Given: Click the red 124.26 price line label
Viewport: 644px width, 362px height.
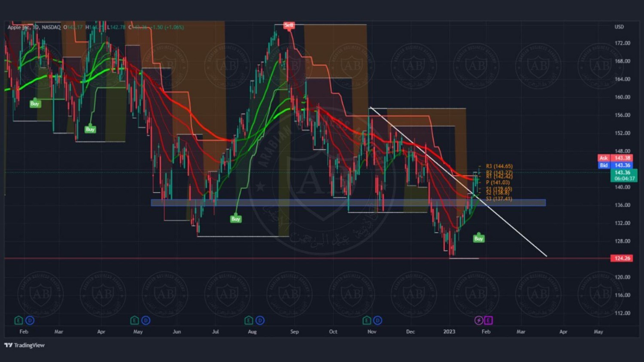Looking at the screenshot, I should (x=622, y=258).
